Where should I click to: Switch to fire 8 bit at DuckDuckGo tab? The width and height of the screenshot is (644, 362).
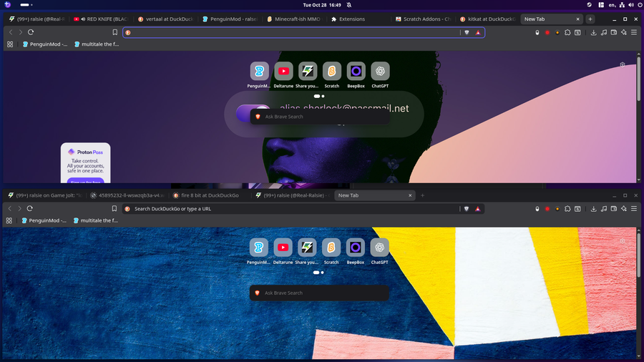click(x=210, y=195)
